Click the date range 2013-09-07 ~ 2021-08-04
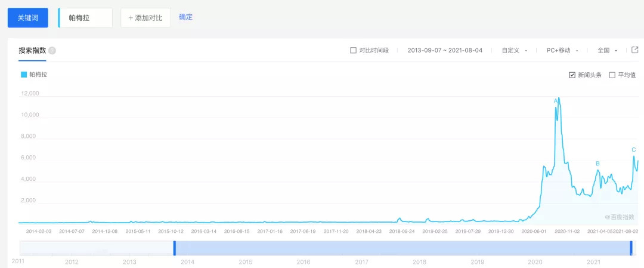 pyautogui.click(x=444, y=51)
